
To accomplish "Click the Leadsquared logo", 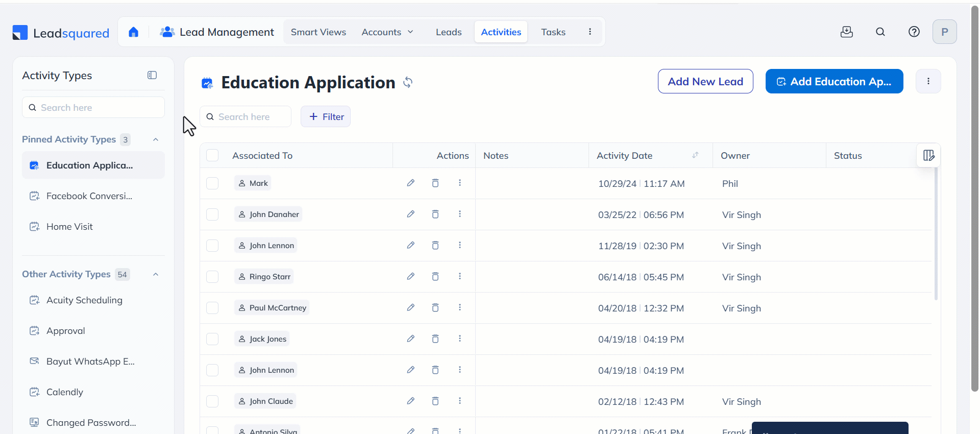I will [61, 33].
